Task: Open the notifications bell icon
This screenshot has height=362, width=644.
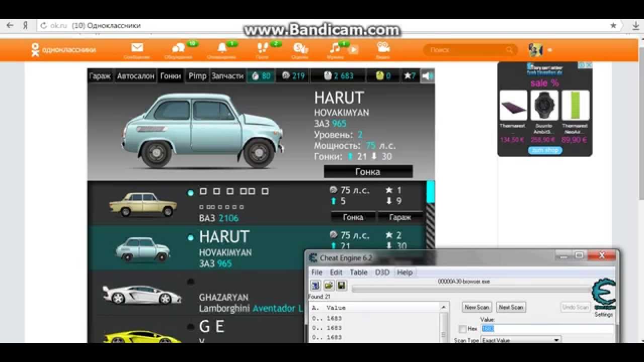Action: coord(222,48)
